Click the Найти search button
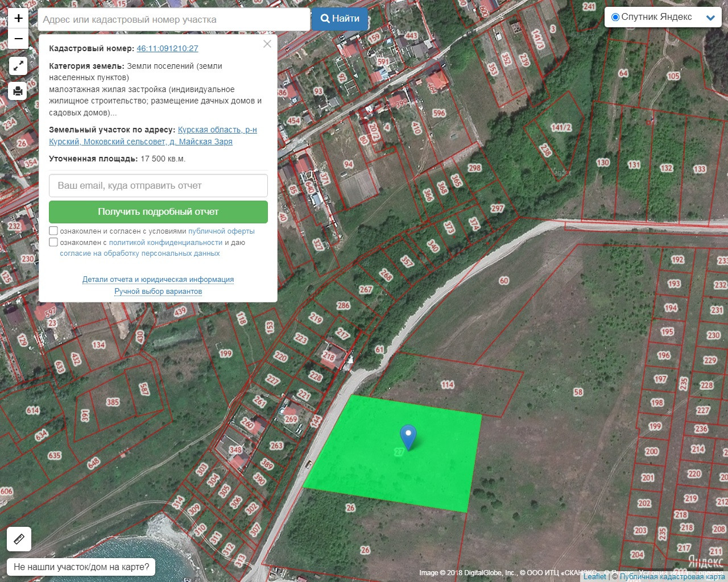The width and height of the screenshot is (728, 582). [x=340, y=19]
